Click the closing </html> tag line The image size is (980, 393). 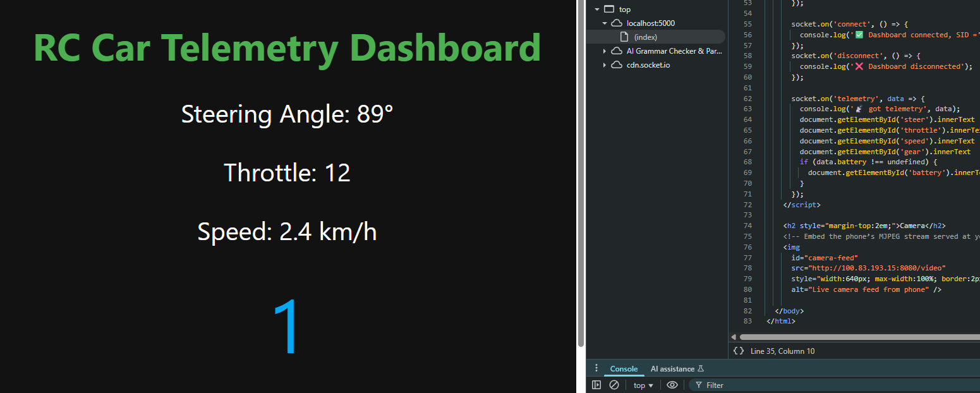tap(781, 321)
